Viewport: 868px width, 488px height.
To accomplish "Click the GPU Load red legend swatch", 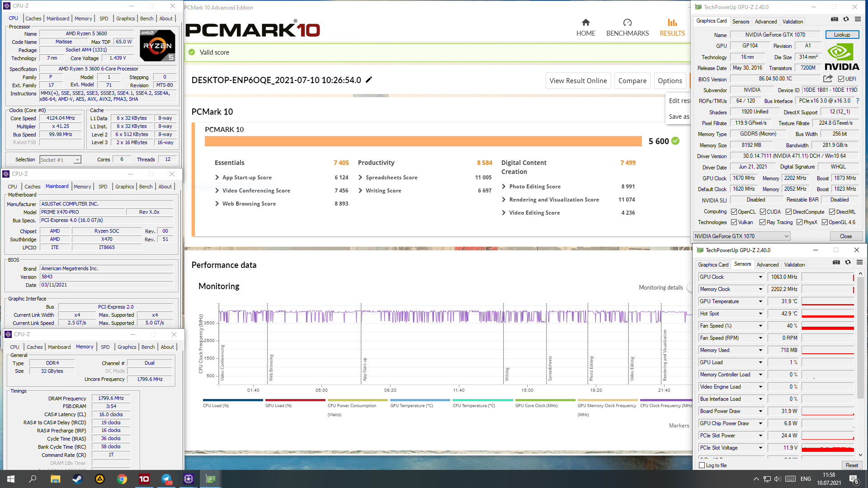I will (x=295, y=400).
